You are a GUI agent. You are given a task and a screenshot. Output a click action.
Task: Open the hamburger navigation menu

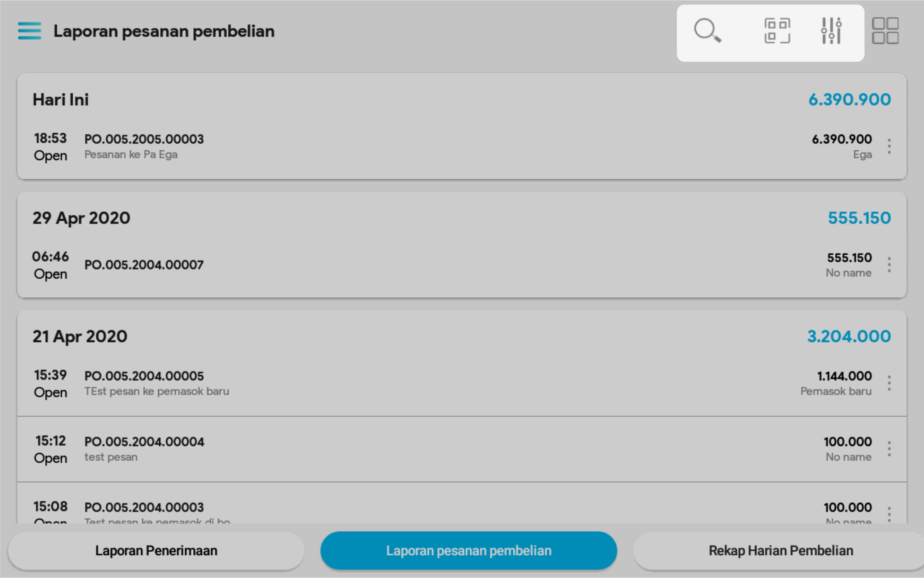click(x=29, y=31)
